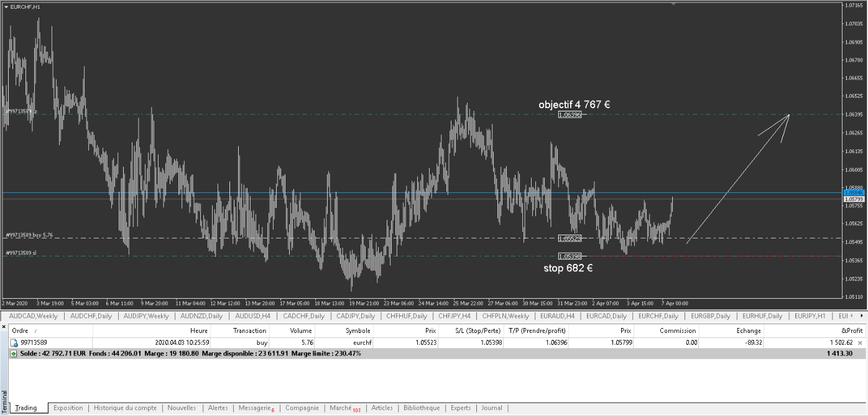Click the Volume column header

coord(292,330)
